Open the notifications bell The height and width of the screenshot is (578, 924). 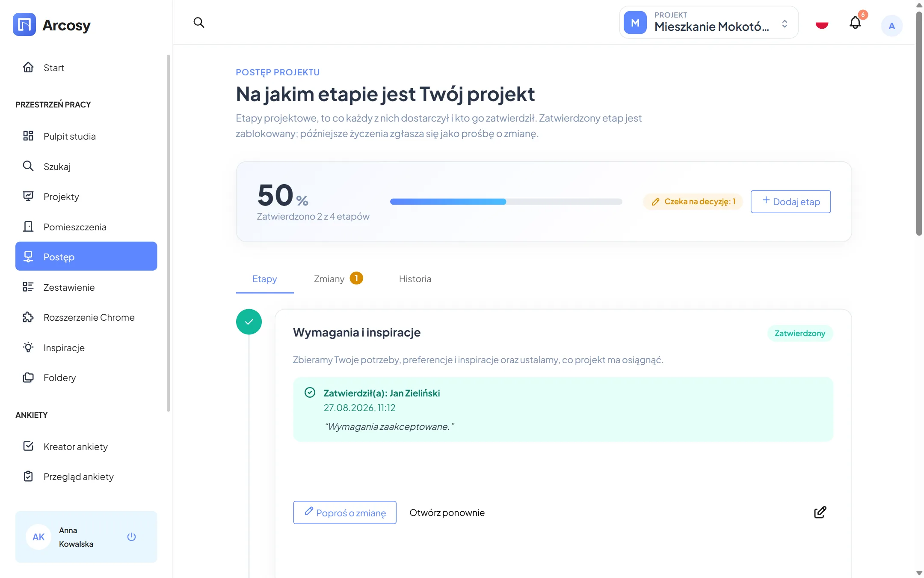(855, 22)
